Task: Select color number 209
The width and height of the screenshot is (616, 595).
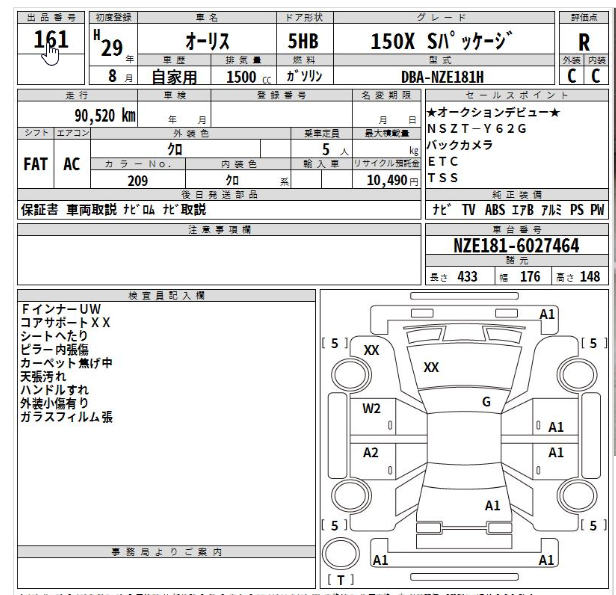Action: click(x=138, y=181)
